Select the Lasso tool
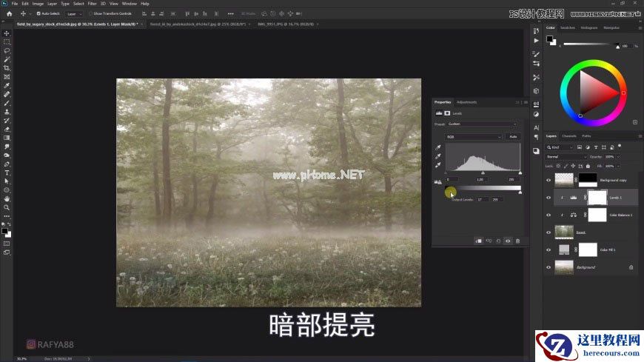Screen dimensions: 644x362 7,50
